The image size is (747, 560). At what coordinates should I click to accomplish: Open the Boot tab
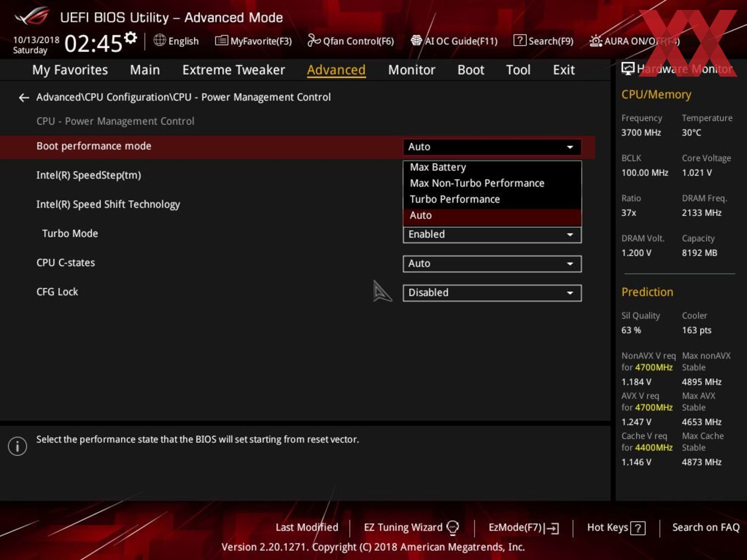coord(471,70)
